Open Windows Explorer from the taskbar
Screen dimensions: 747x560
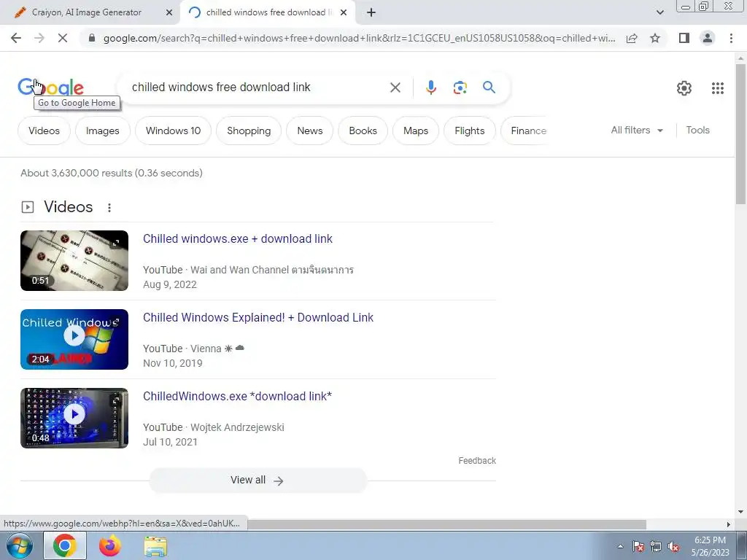(x=156, y=546)
